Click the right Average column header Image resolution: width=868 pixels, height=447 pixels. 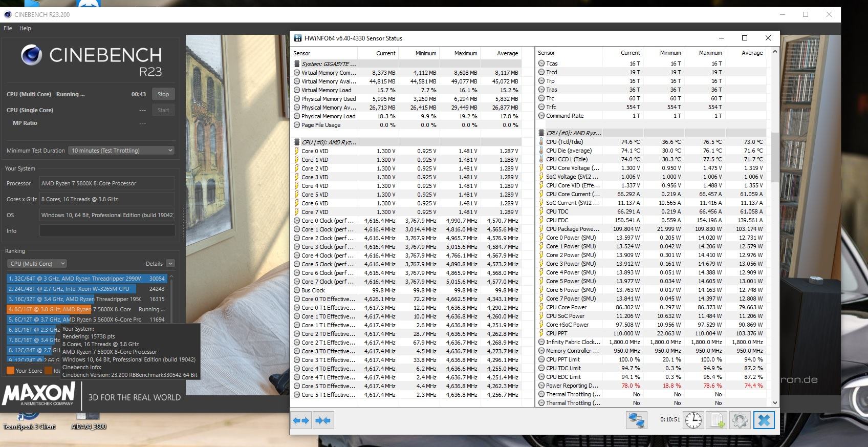point(746,53)
